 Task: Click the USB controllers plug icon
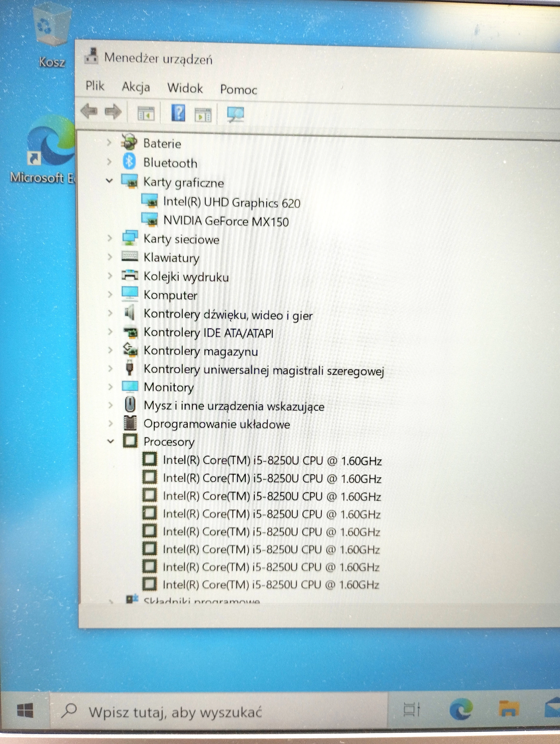pos(130,368)
